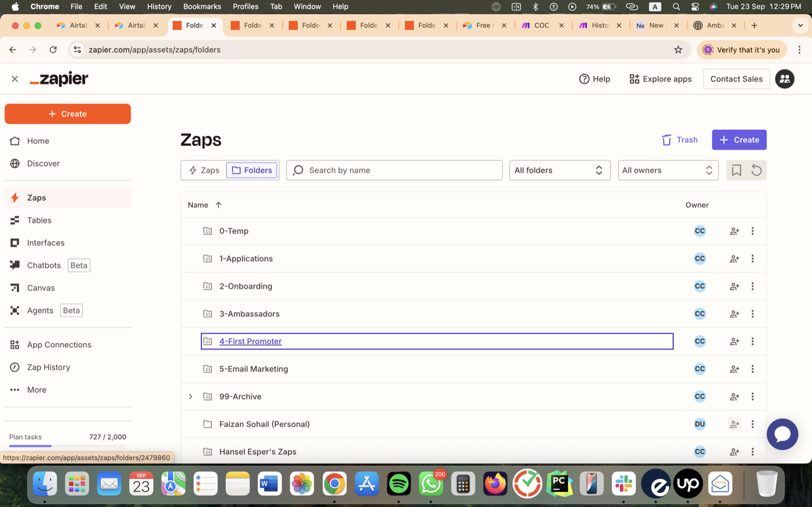Expand the 99-Archive folder
Screen dimensions: 812x507
click(191, 397)
